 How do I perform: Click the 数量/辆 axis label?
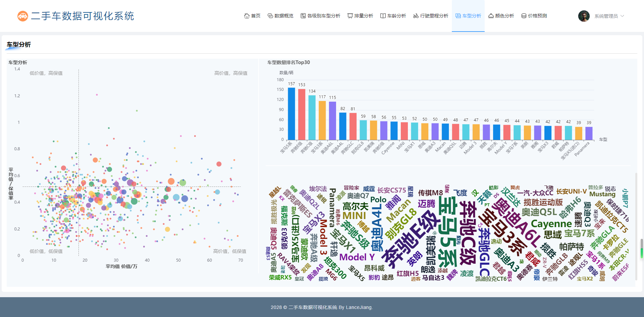[x=286, y=72]
